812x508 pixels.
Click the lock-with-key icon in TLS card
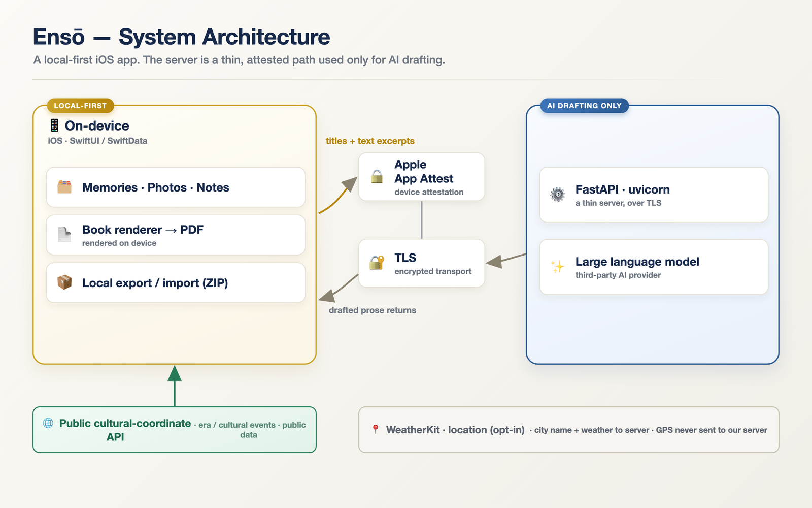point(377,263)
